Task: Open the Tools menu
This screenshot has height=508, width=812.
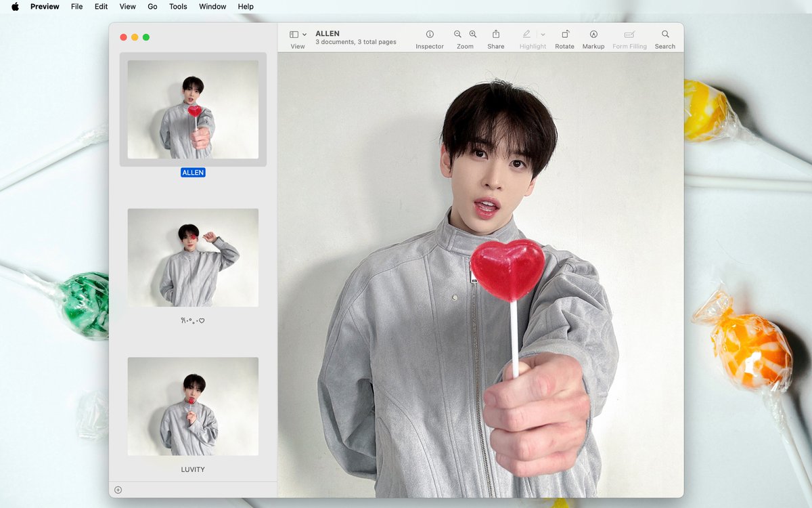Action: pyautogui.click(x=178, y=7)
